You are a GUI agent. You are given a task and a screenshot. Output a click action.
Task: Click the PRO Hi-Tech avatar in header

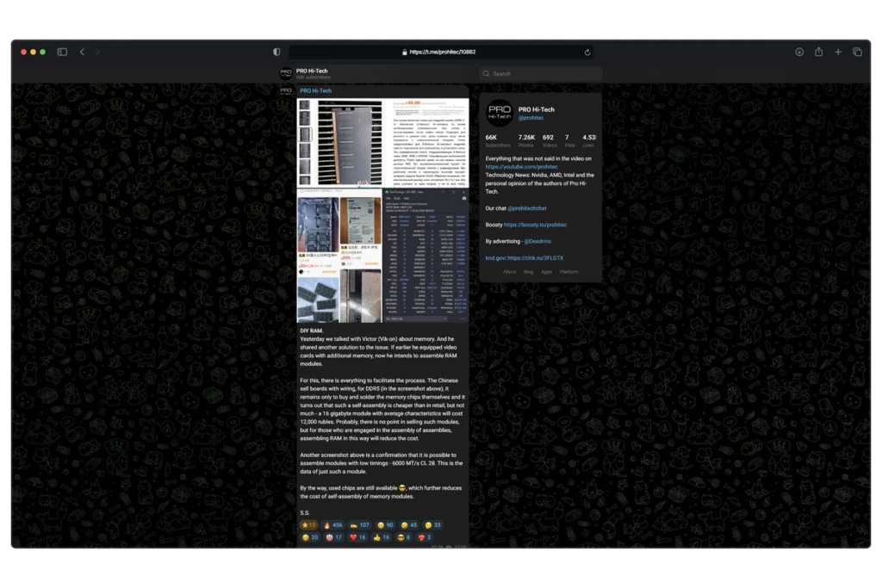tap(285, 74)
